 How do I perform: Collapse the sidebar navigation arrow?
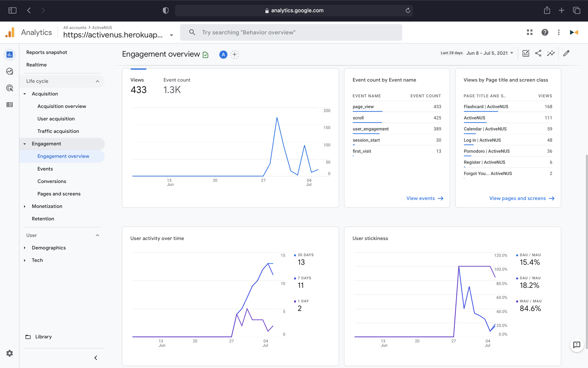point(96,358)
